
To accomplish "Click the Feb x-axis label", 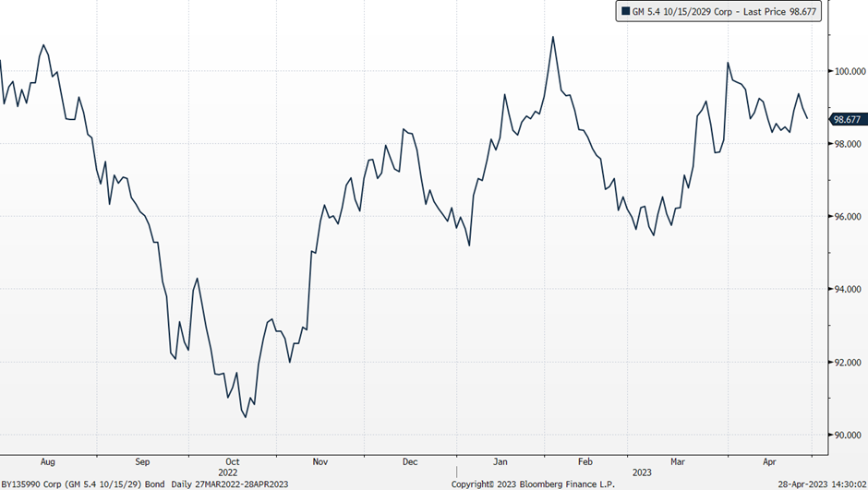I will (x=585, y=461).
